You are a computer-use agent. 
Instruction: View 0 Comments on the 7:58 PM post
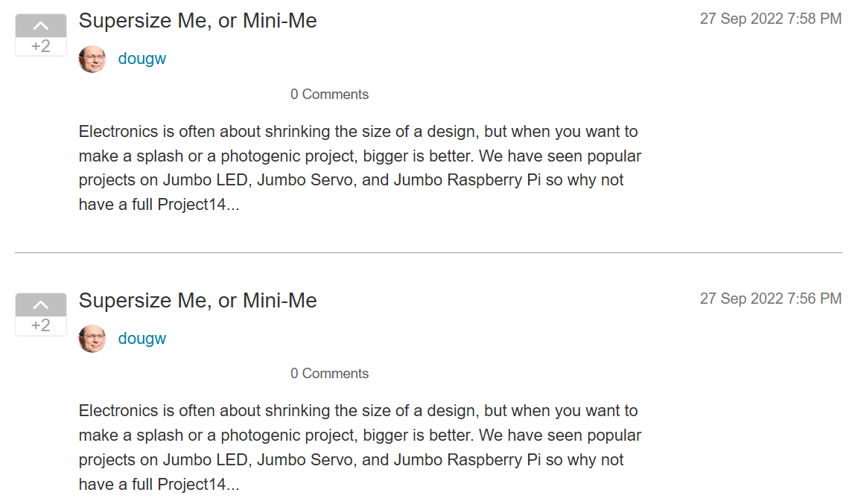329,95
